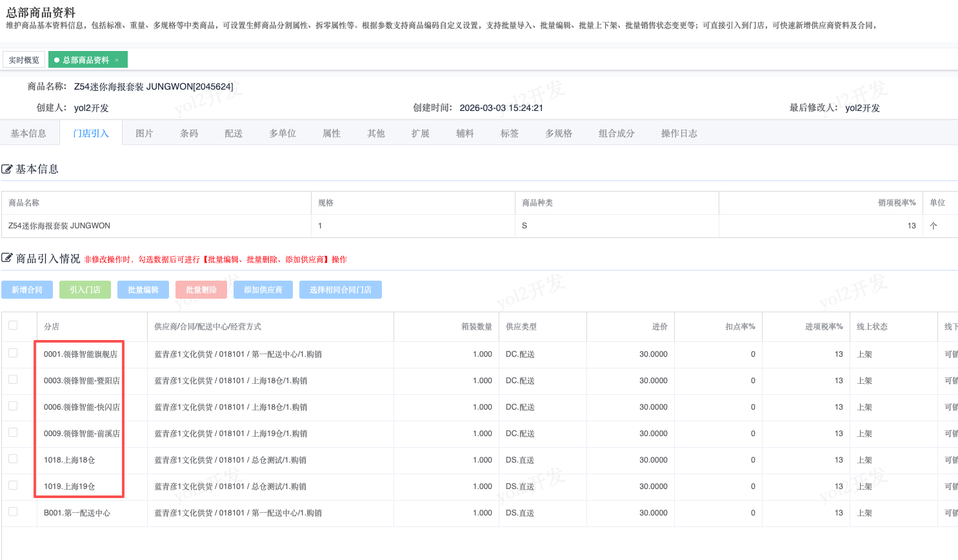Click the 添加供应商 button
The image size is (958, 560).
[x=263, y=290]
